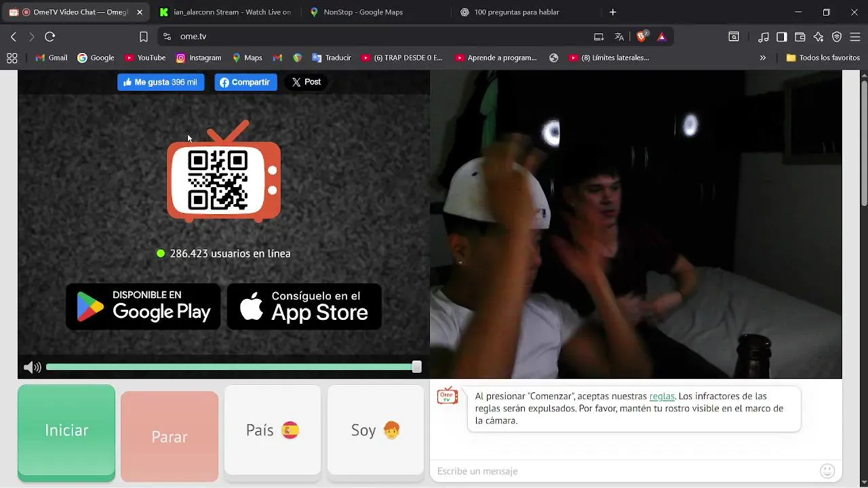Viewport: 868px width, 488px height.
Task: Open Brave Shields lion icon
Action: coord(642,37)
